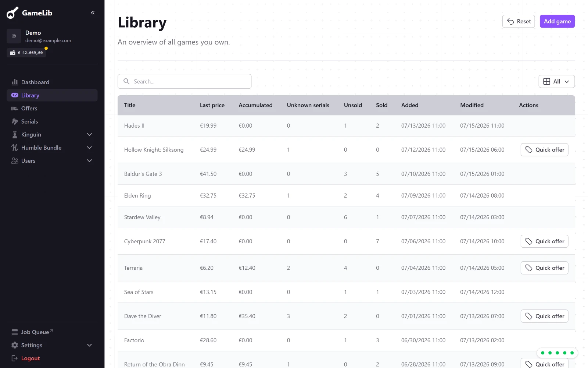Click Logout in the sidebar
The image size is (588, 368).
[x=52, y=358]
